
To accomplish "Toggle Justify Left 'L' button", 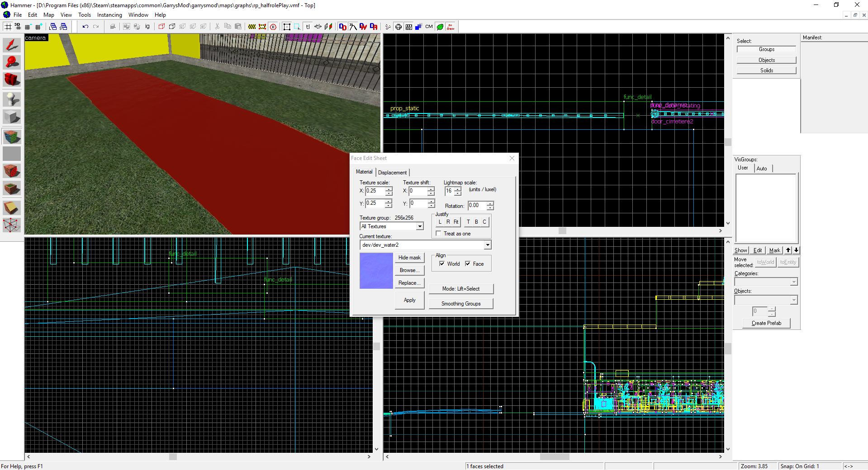I will 440,222.
